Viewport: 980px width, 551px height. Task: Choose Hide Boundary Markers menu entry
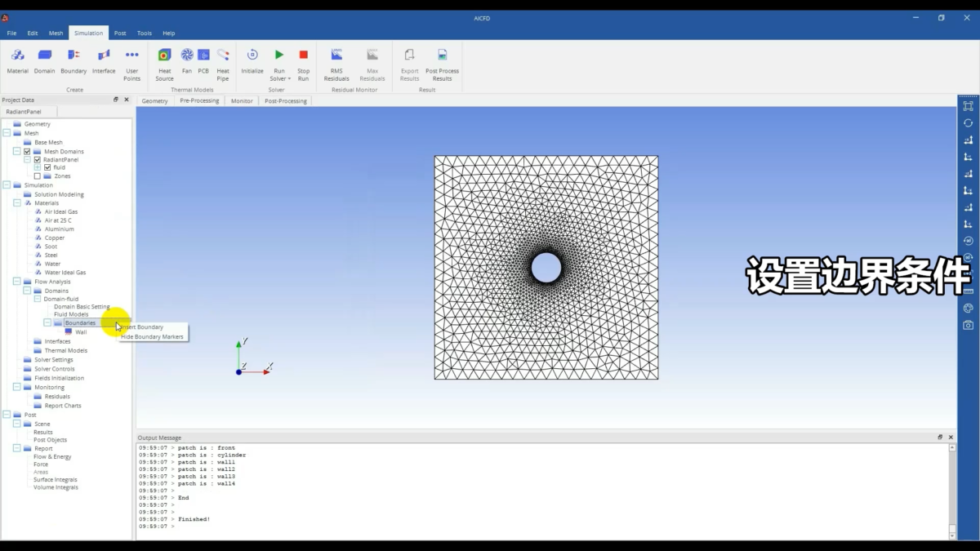[153, 336]
